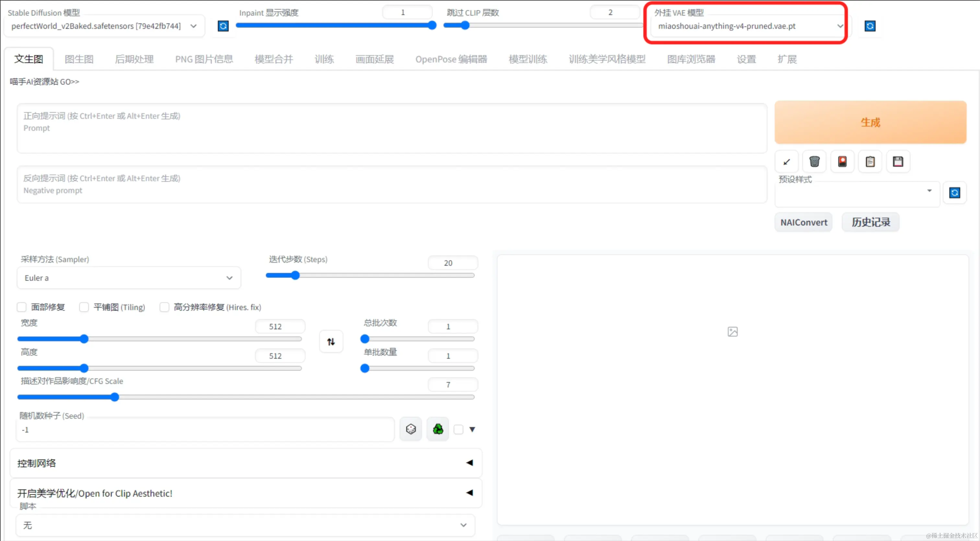Open the 图库浏览器 tab

coord(691,59)
